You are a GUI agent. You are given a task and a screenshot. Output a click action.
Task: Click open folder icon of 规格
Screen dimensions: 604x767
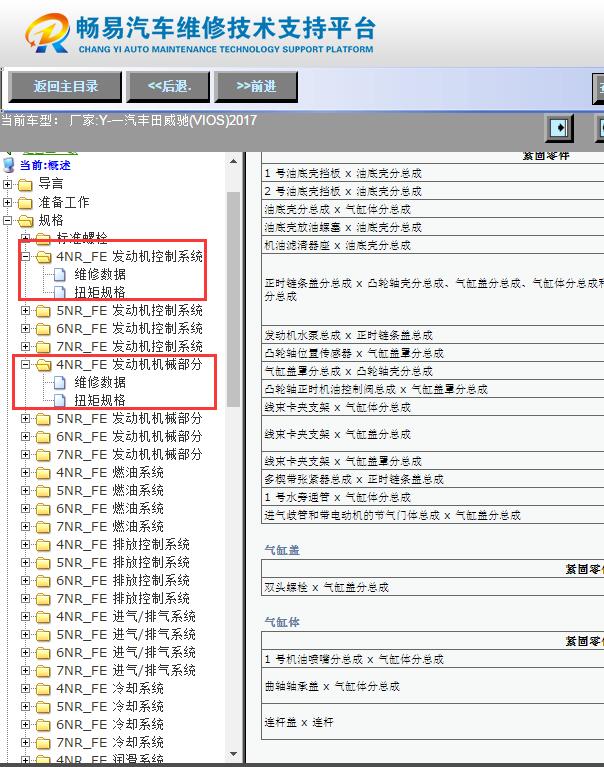pos(25,221)
